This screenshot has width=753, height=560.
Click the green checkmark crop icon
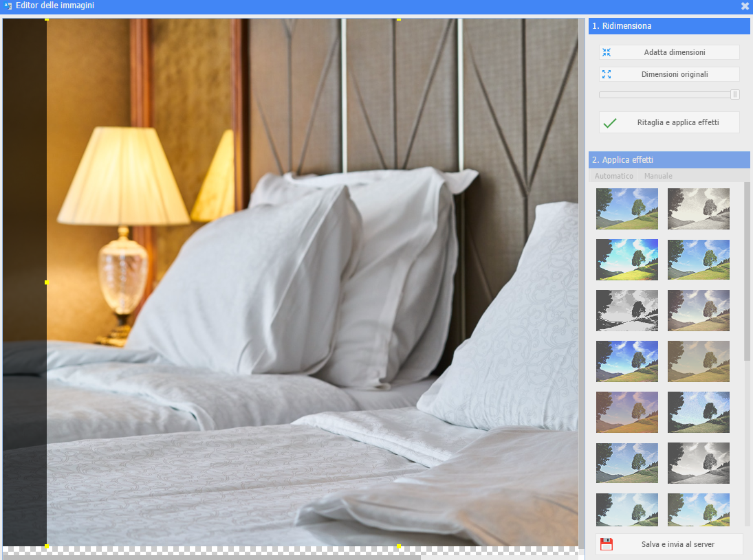coord(609,123)
